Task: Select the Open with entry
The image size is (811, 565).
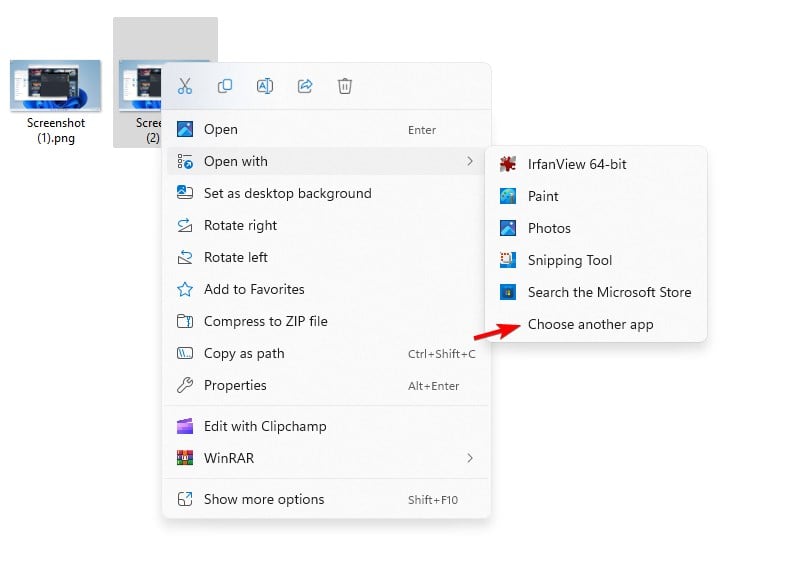Action: point(326,161)
